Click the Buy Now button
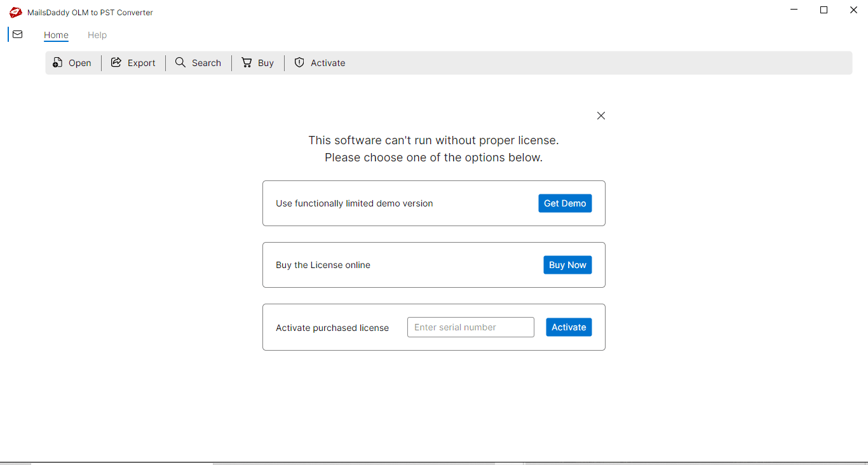The image size is (868, 465). (567, 265)
